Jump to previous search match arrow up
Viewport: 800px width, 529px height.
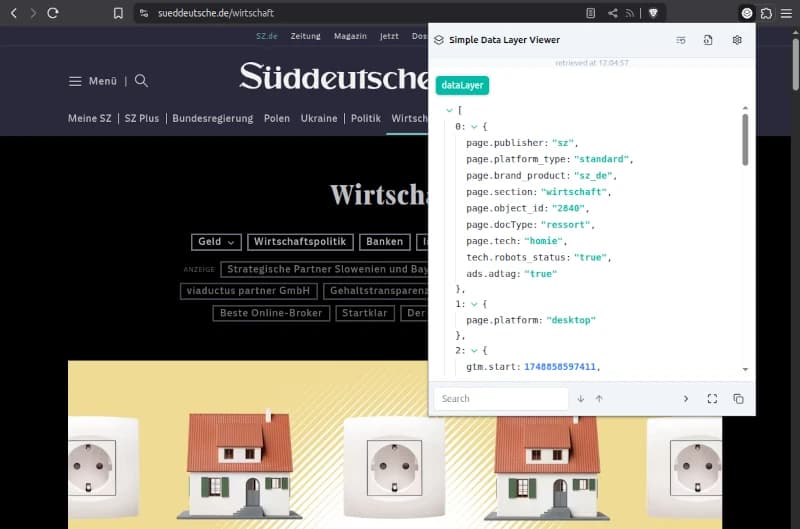[599, 399]
